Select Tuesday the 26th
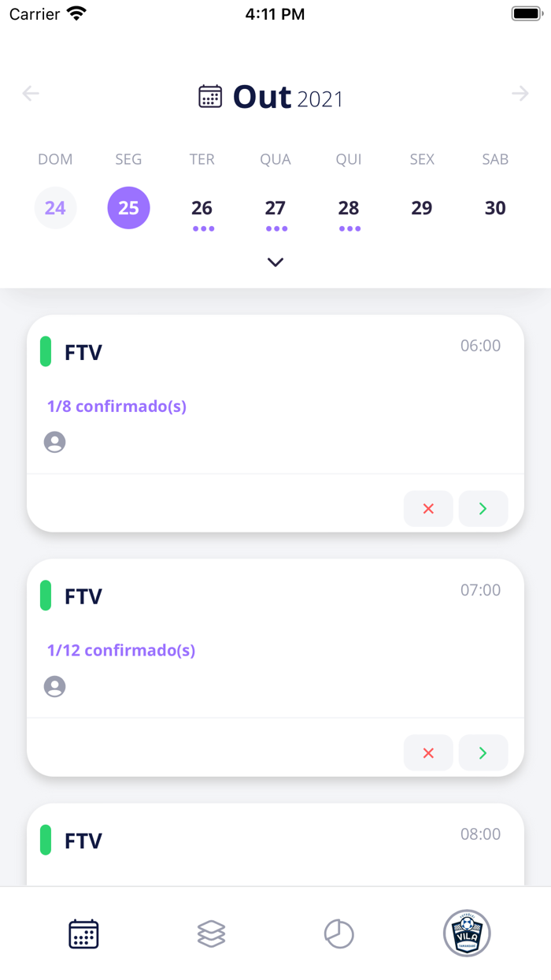551x980 pixels. tap(202, 208)
